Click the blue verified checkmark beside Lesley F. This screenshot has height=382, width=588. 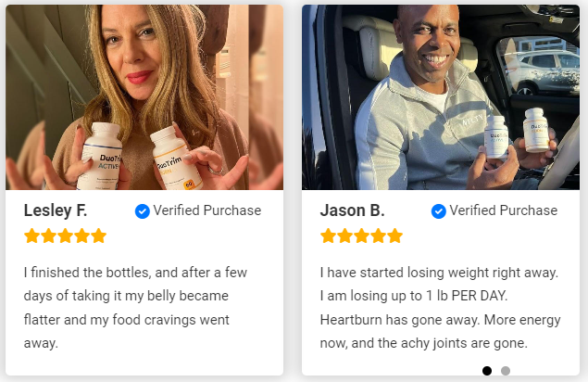coord(142,211)
